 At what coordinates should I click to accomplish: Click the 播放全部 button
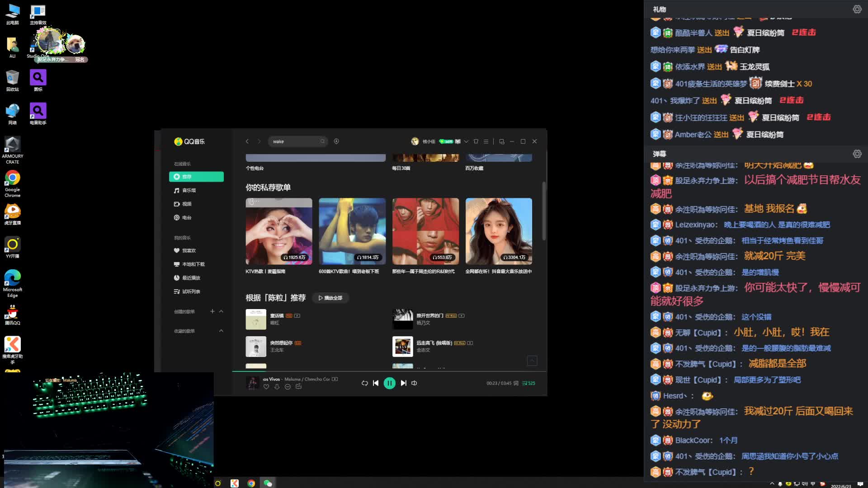330,298
